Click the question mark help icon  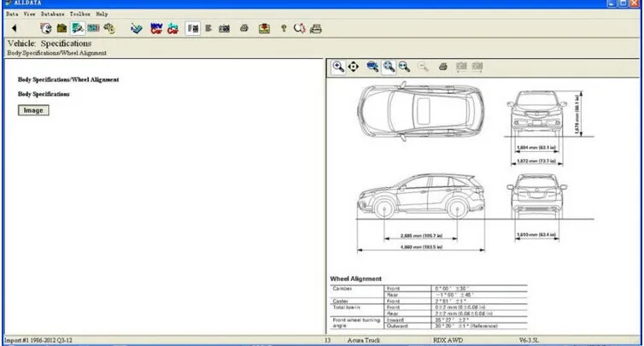click(x=283, y=28)
